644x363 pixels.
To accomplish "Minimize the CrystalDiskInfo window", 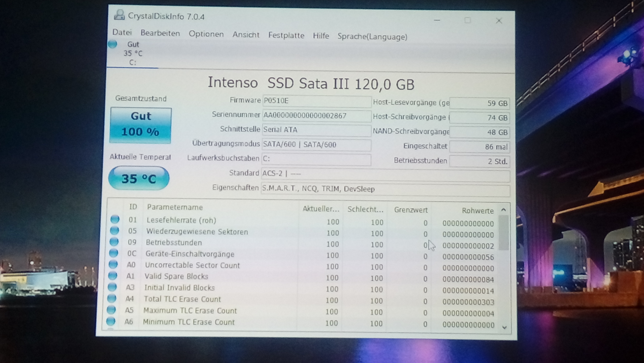I will (437, 20).
